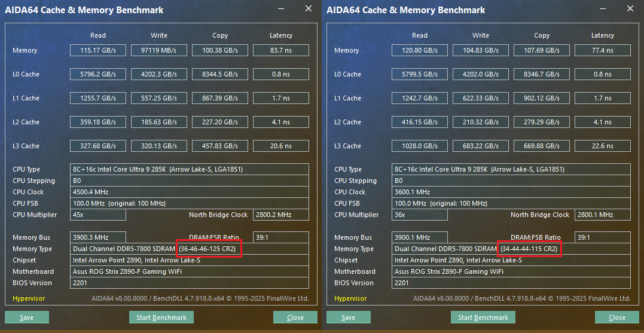This screenshot has width=644, height=333.
Task: Minimize the right AIDA64 window
Action: click(603, 8)
